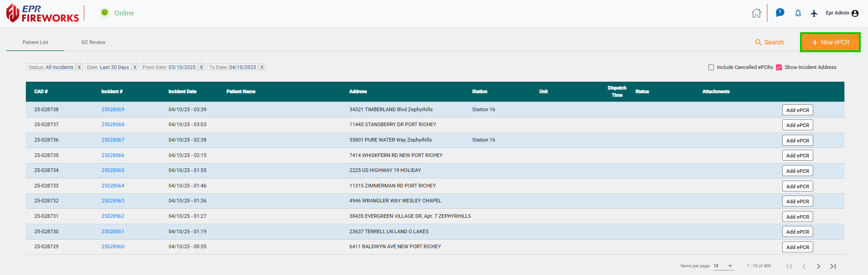Open the chat messages bubble icon
This screenshot has width=868, height=275.
pyautogui.click(x=780, y=13)
